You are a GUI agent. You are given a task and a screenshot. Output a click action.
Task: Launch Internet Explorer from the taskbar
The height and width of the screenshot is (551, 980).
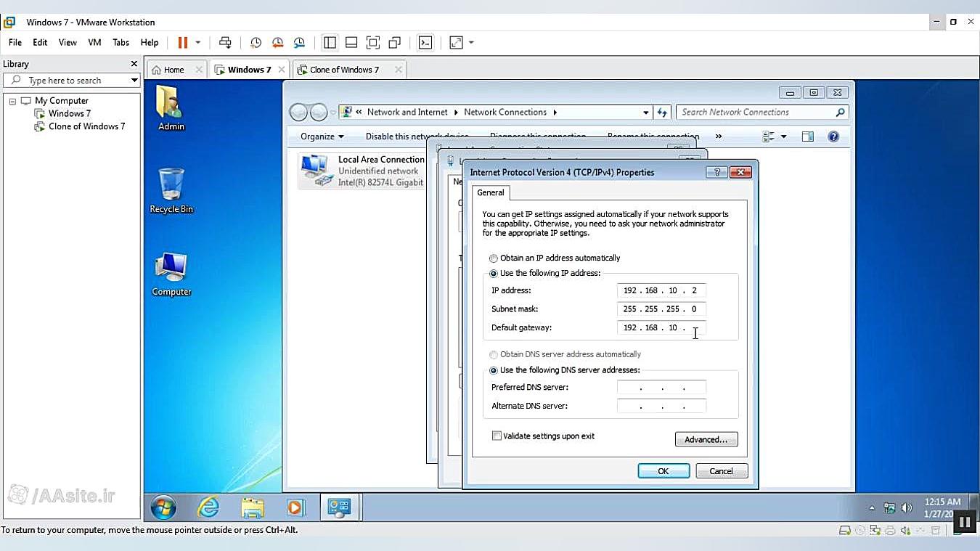click(x=208, y=507)
